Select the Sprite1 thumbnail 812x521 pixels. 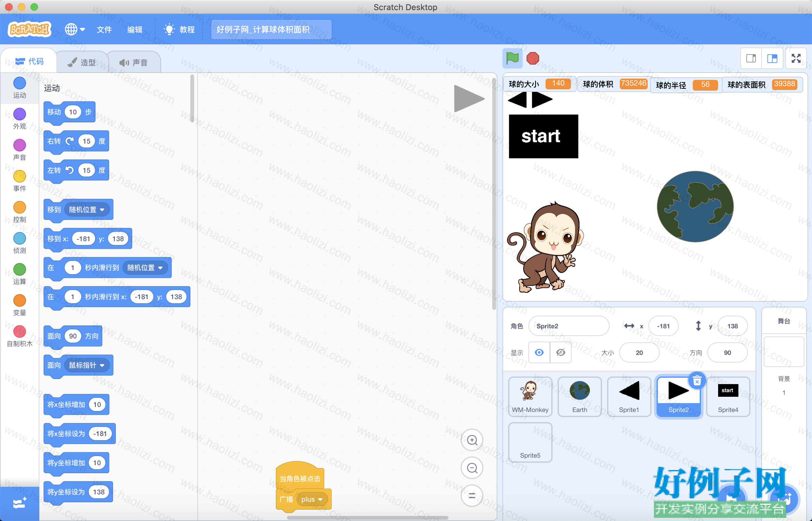pyautogui.click(x=629, y=397)
